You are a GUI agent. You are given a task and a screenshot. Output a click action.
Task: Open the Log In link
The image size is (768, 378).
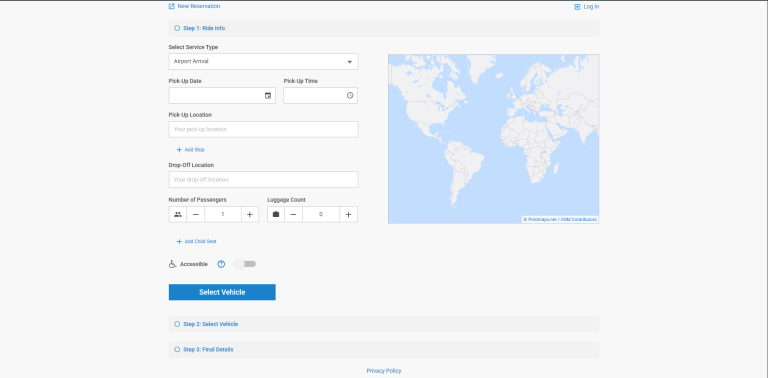587,7
